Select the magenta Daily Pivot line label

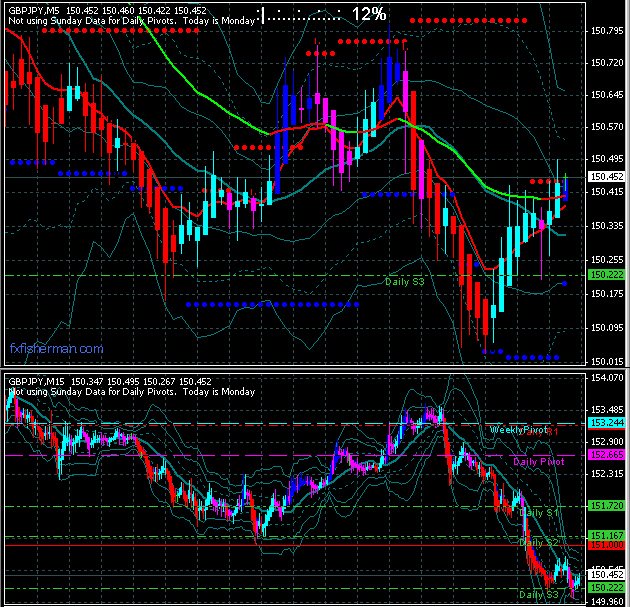point(539,462)
